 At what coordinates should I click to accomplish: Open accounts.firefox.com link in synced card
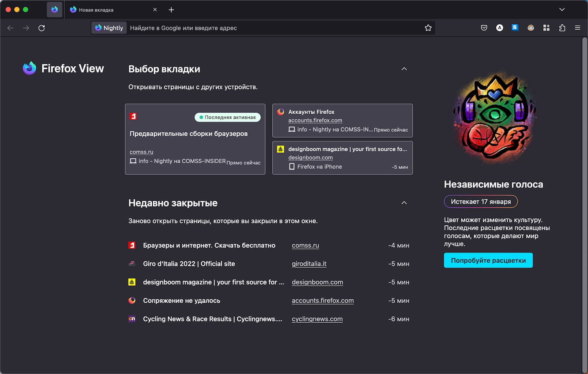(315, 120)
